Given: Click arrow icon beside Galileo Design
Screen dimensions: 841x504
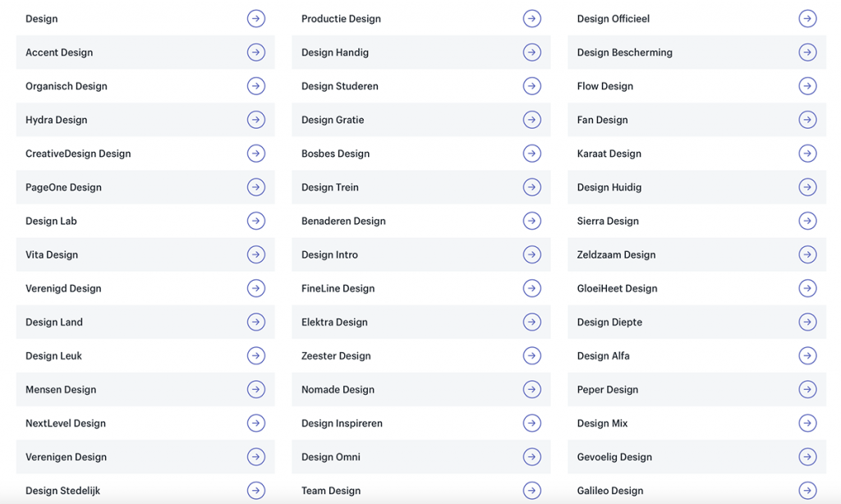Looking at the screenshot, I should tap(808, 491).
